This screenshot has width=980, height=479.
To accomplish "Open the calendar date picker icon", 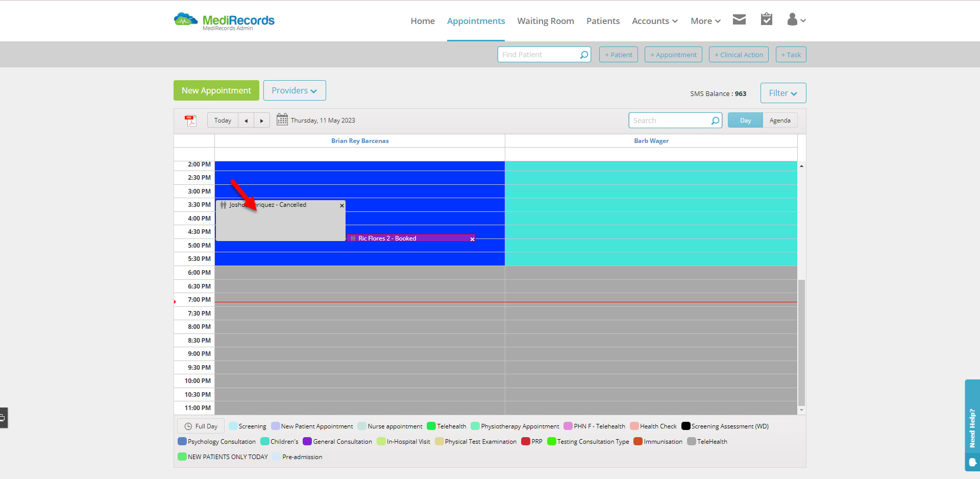I will pyautogui.click(x=282, y=120).
